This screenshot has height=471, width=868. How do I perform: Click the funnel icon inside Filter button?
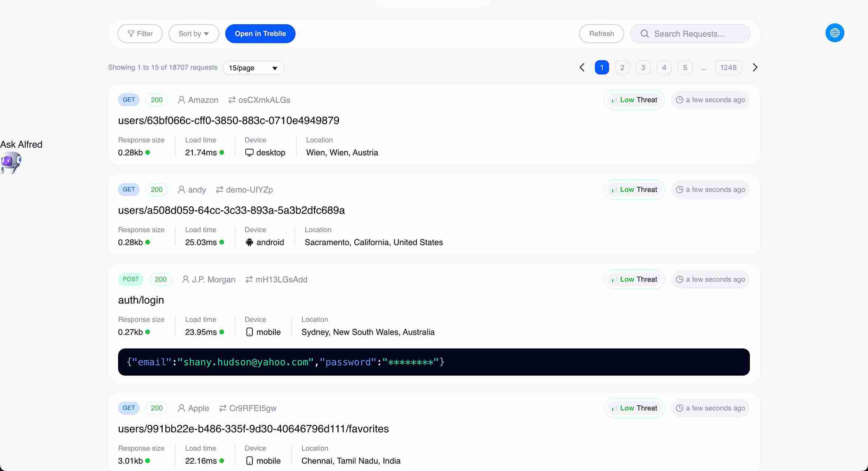(131, 34)
